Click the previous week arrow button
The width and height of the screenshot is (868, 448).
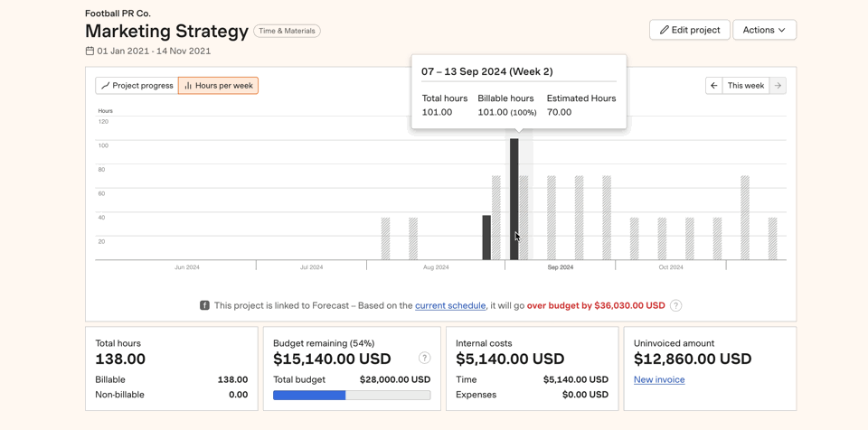point(714,86)
